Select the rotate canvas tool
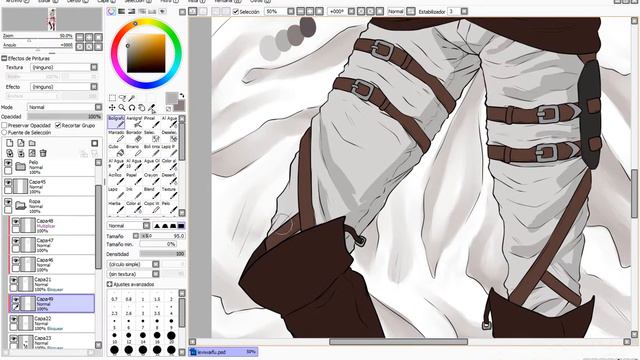Screen dimensions: 640x360 click(x=132, y=108)
